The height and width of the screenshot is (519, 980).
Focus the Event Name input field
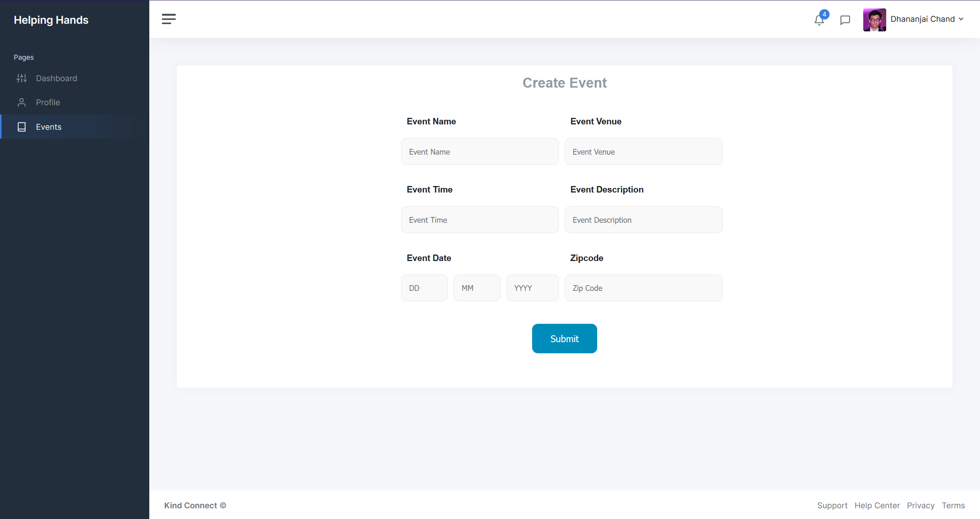[x=480, y=152]
